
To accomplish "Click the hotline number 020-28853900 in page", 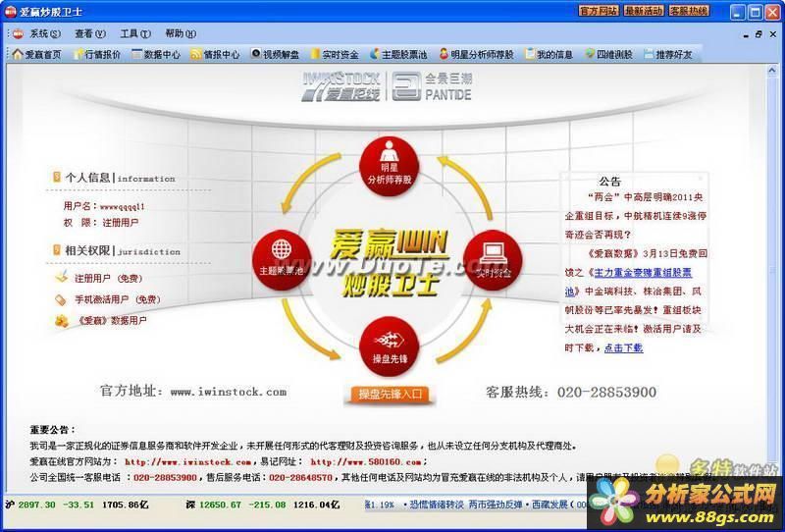I will (606, 392).
